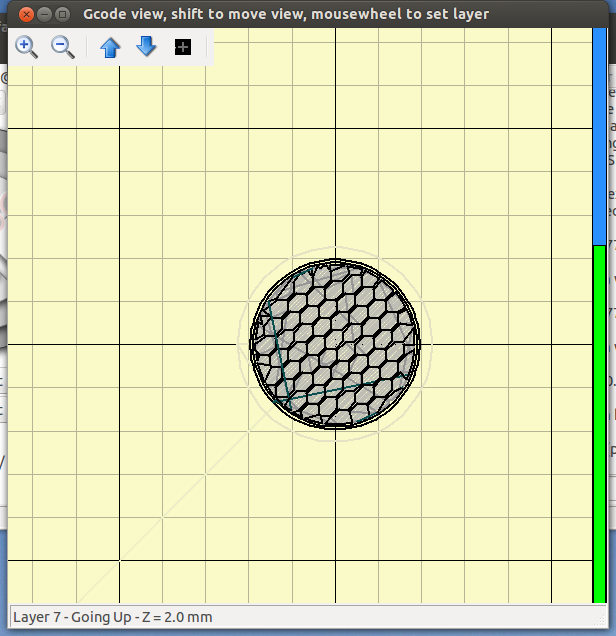Maximize the Gcode view window

click(63, 14)
